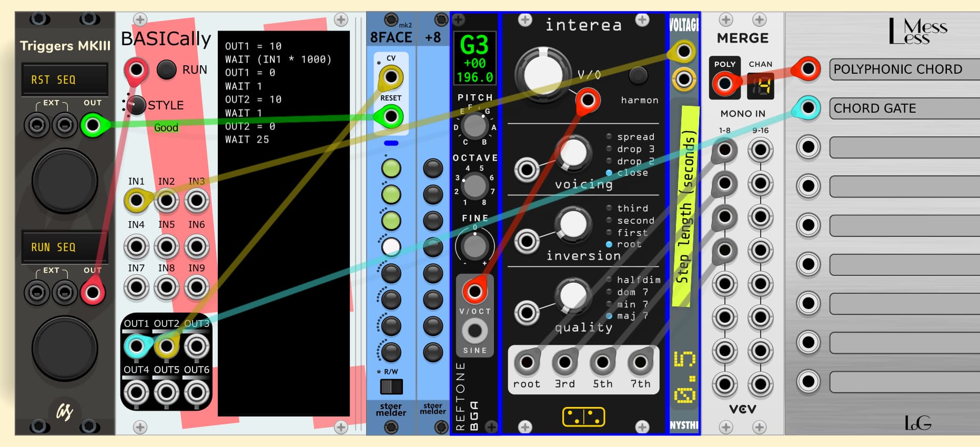Click the RST SEQ label field

(65, 80)
